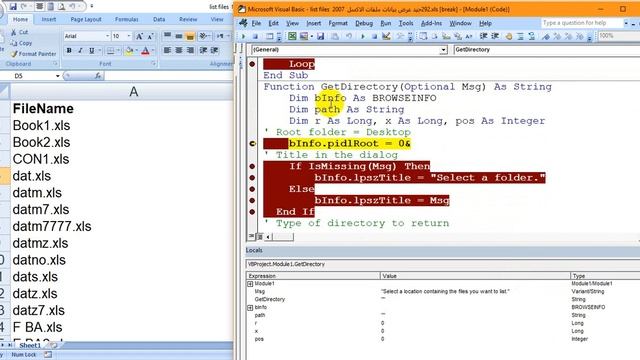Click the List Properties/Methods icon in Edit toolbar
The image size is (640, 360).
tap(423, 37)
